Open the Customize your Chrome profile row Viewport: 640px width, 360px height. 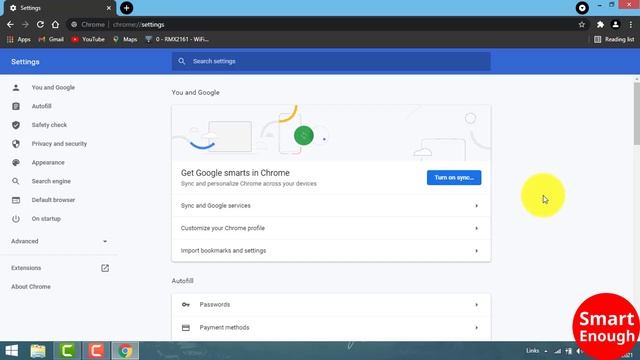(331, 228)
